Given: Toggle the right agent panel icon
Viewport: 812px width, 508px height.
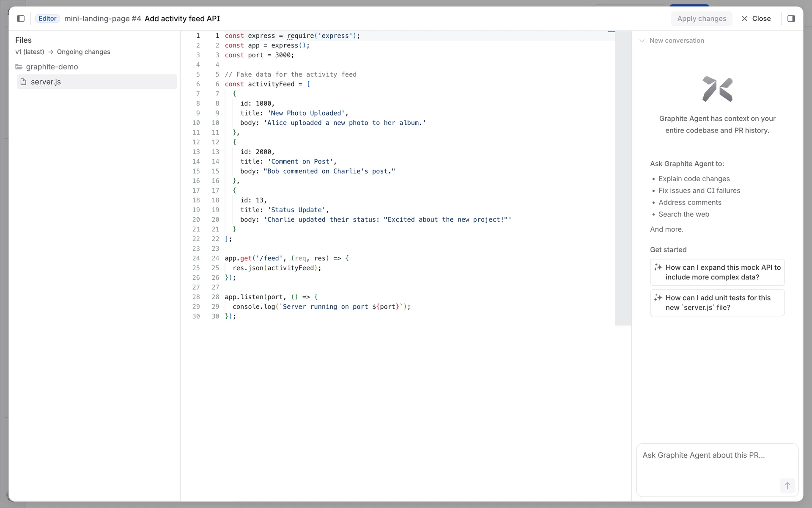Looking at the screenshot, I should click(791, 19).
